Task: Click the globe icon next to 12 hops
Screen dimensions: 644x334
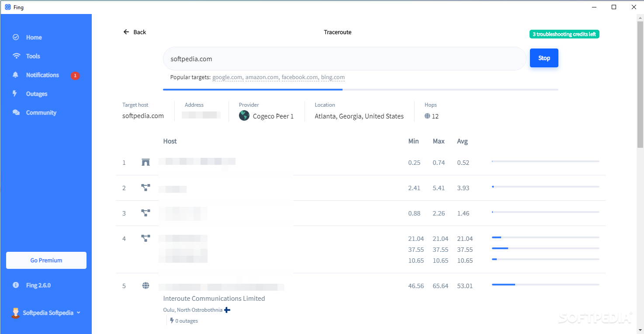Action: tap(427, 116)
